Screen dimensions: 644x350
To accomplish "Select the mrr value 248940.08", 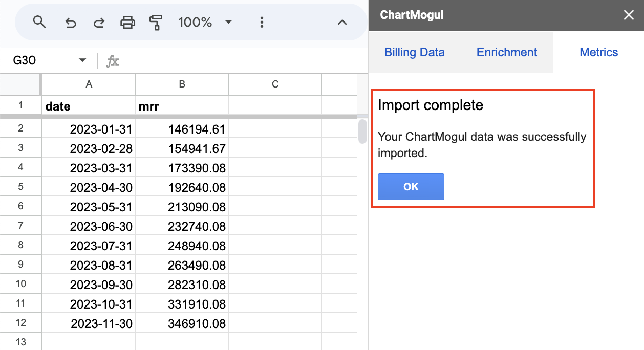I will click(182, 246).
